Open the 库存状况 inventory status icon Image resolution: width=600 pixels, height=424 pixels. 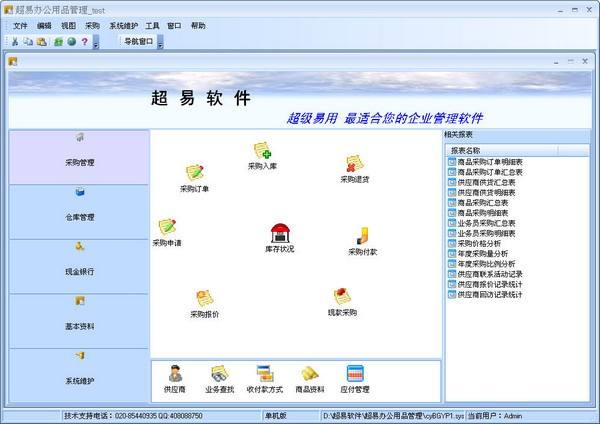tap(279, 234)
